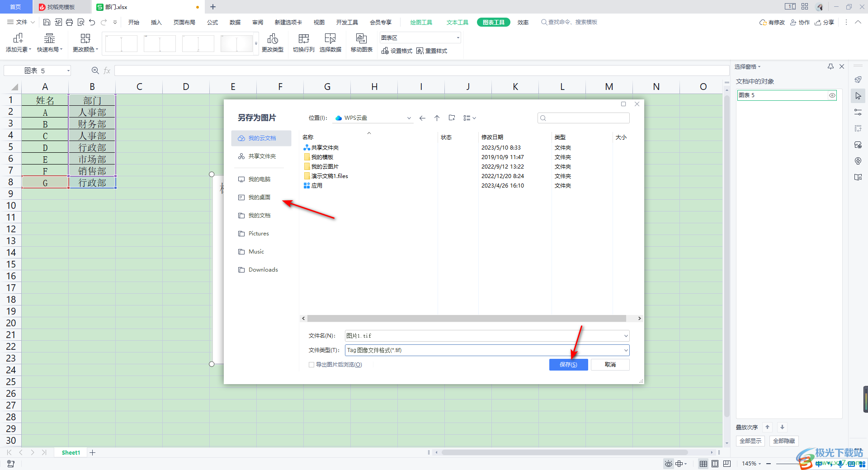Close the selection pane

[x=842, y=66]
